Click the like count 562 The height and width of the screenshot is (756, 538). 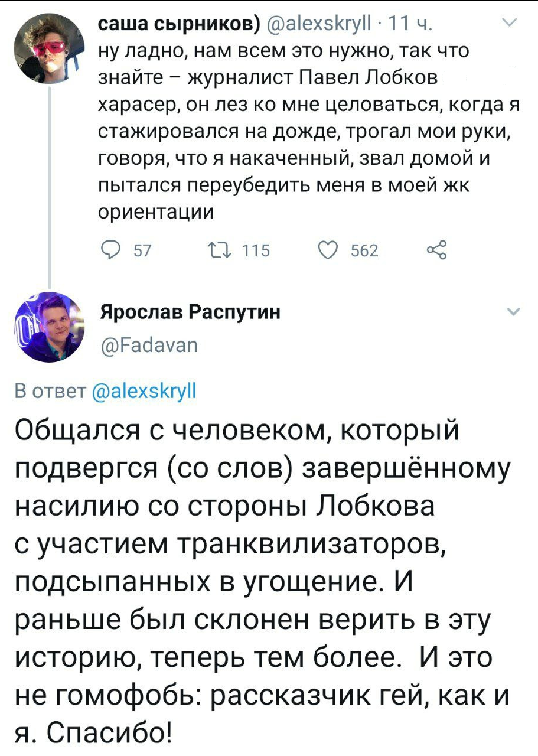[x=364, y=251]
